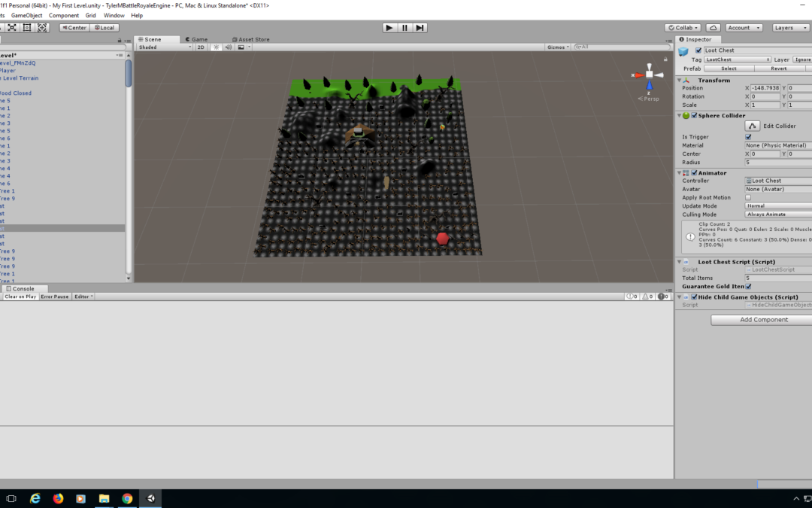Screen dimensions: 812x508
Task: Click the Loot Chest blue cube icon
Action: tap(683, 51)
